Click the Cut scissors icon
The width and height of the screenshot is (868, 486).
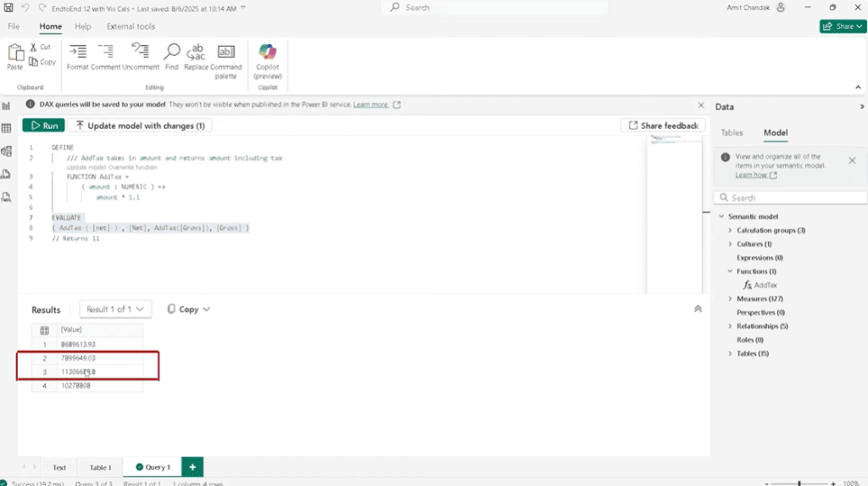pos(33,47)
